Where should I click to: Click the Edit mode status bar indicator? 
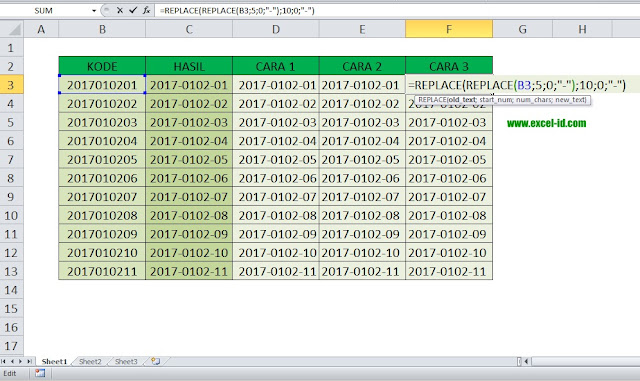pyautogui.click(x=10, y=373)
